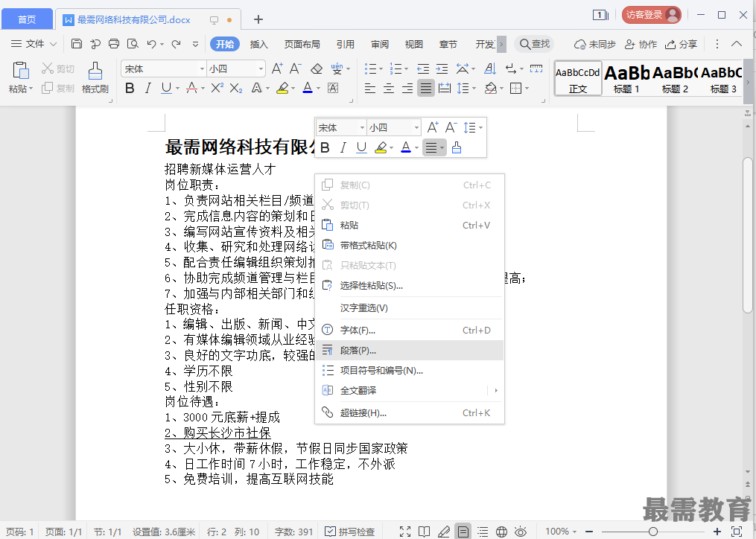Toggle Bold in the mini toolbar
This screenshot has height=539, width=756.
325,147
